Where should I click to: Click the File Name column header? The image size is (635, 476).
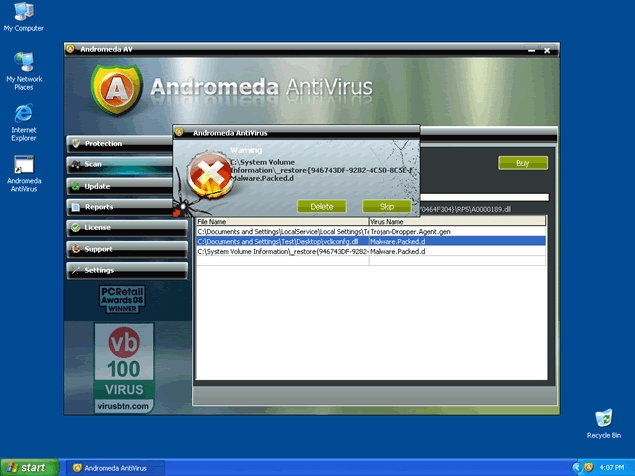[281, 221]
